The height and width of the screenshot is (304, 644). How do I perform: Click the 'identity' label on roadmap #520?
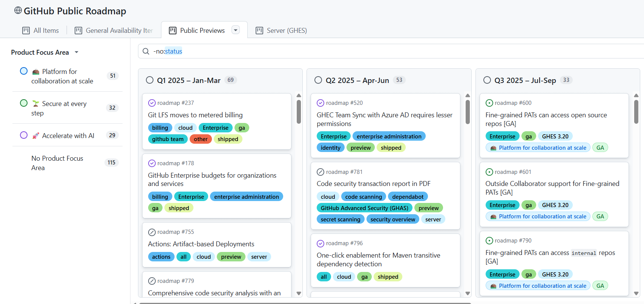point(331,148)
